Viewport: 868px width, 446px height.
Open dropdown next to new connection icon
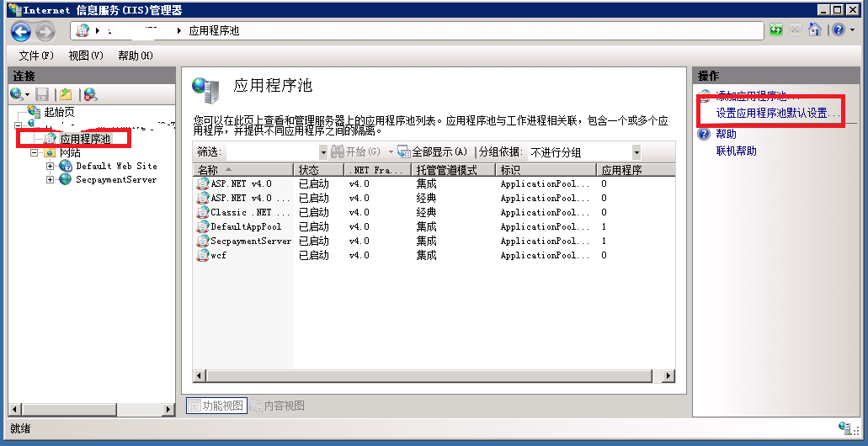click(x=27, y=94)
